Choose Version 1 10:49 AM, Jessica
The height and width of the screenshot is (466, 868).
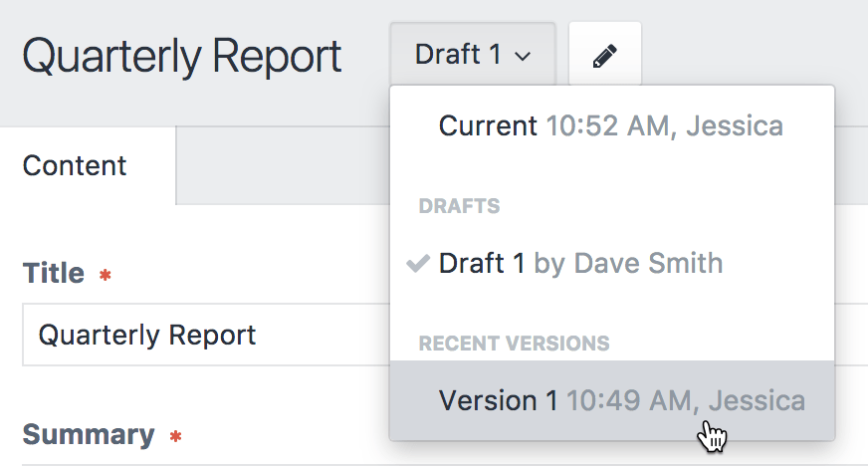(612, 400)
